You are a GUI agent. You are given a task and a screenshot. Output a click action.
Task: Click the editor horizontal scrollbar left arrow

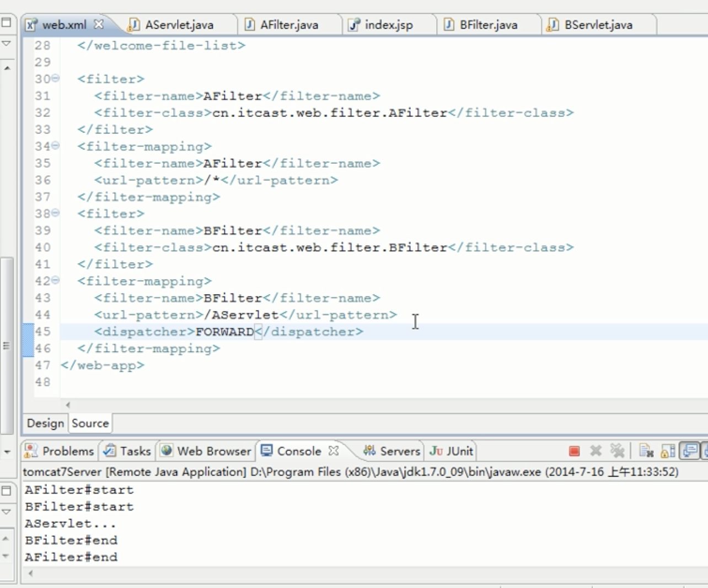[68, 405]
